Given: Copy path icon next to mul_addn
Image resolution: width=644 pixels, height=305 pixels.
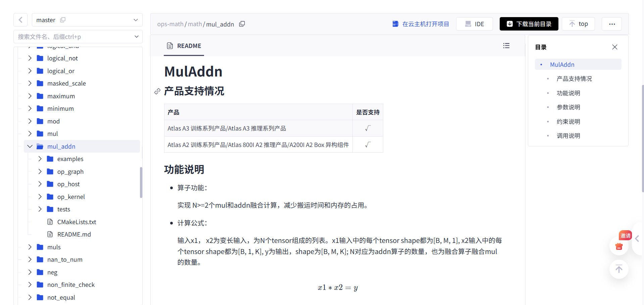Looking at the screenshot, I should (242, 24).
